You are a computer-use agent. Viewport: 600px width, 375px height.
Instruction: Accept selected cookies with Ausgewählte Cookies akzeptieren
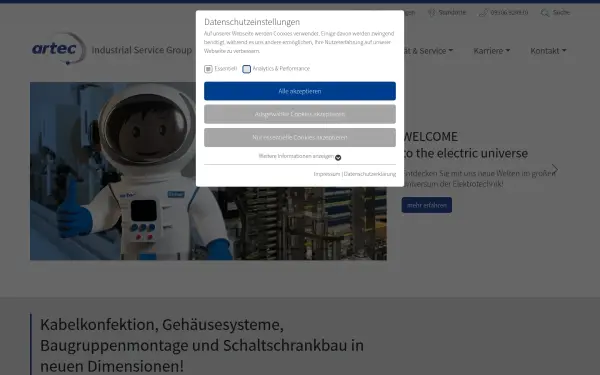300,114
